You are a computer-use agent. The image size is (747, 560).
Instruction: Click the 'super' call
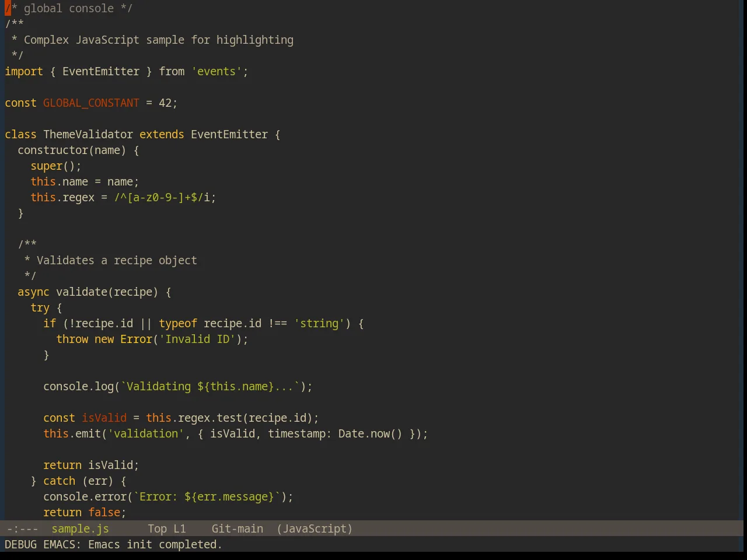(x=46, y=166)
